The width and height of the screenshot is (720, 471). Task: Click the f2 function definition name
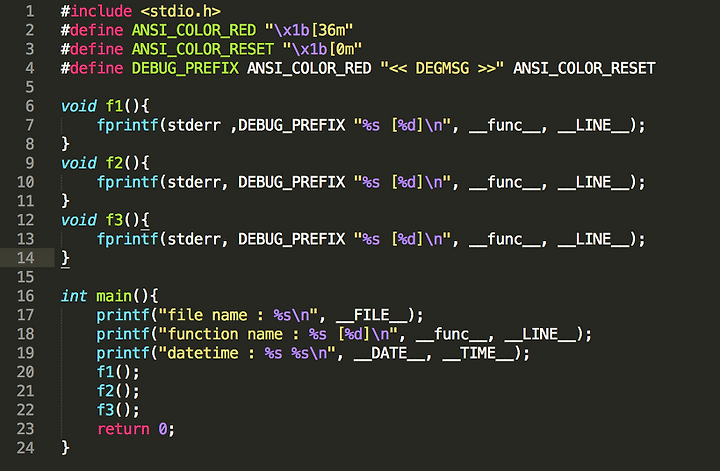coord(114,163)
